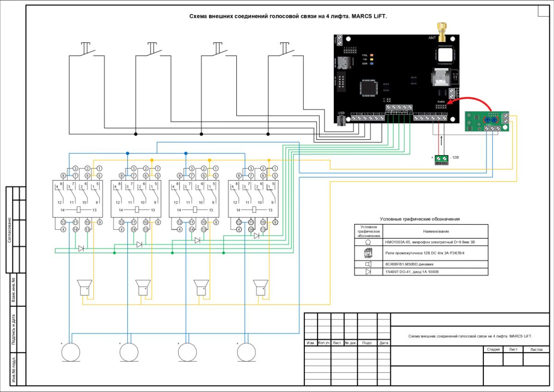Click the relay symbol in the legend table
Image resolution: width=554 pixels, height=392 pixels.
point(368,253)
